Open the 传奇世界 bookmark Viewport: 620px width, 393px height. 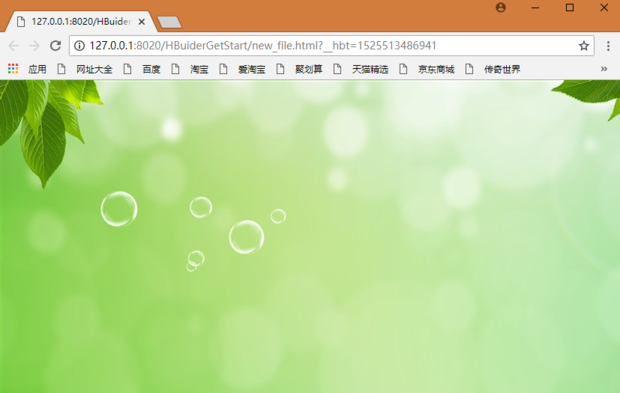[493, 69]
